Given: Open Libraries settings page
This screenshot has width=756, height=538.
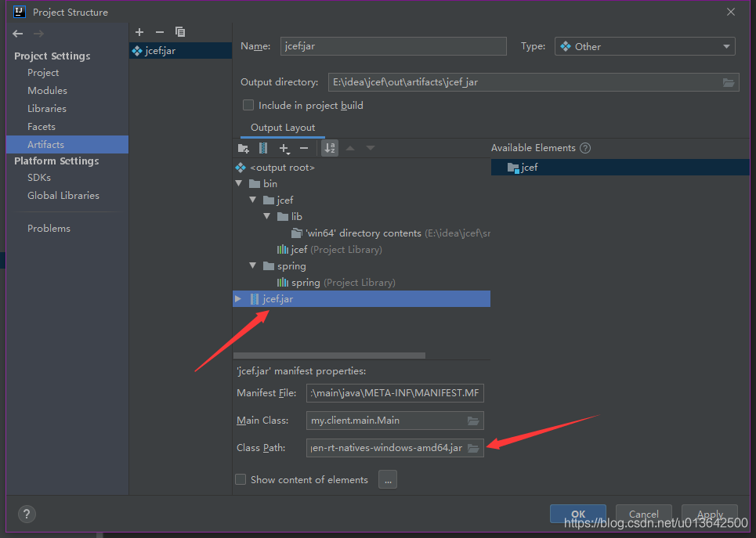Looking at the screenshot, I should (x=47, y=109).
